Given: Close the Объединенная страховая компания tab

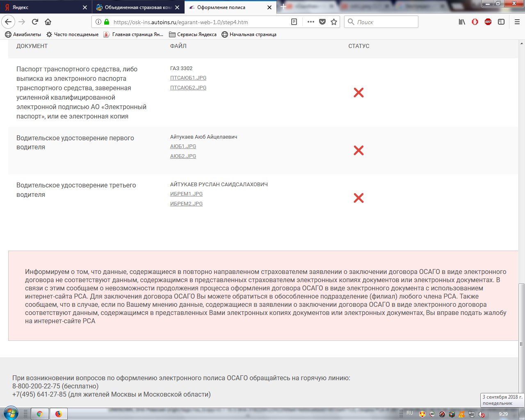Looking at the screenshot, I should point(177,7).
